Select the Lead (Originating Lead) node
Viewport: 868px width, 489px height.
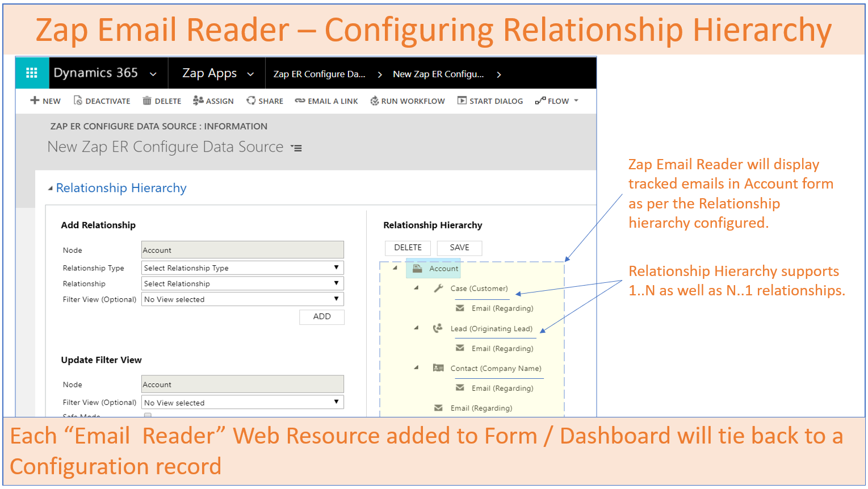tap(492, 329)
